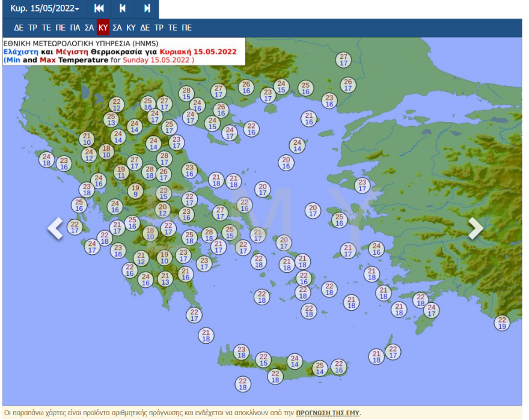
Task: Select the first ΔΕ day tab
Action: coord(19,28)
